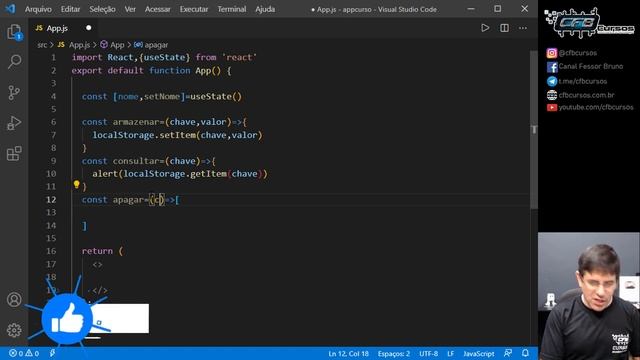Click the unsaved dot on App.js tab
The width and height of the screenshot is (640, 360).
(x=89, y=28)
